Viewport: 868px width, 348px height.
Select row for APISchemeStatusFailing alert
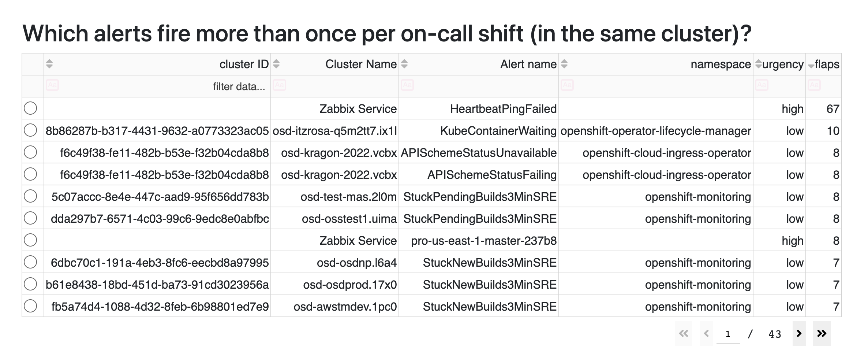[30, 174]
